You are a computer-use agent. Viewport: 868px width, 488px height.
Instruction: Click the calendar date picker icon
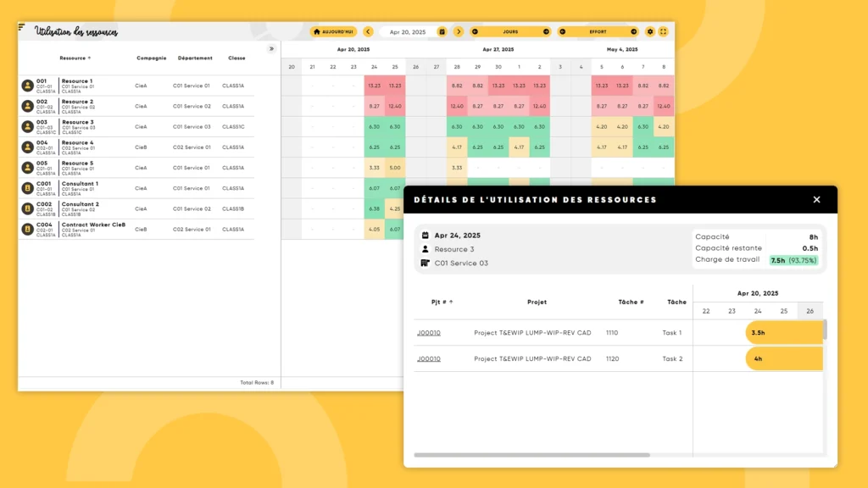coord(442,31)
